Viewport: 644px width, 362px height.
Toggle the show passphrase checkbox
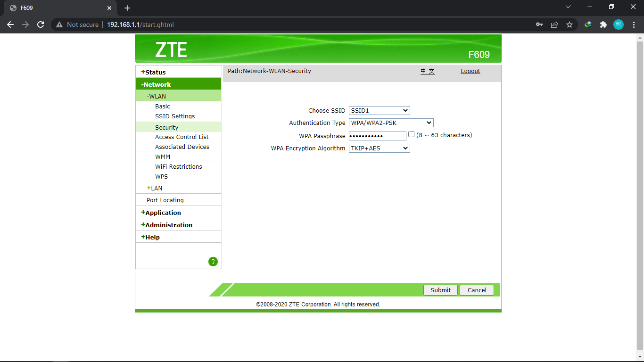pyautogui.click(x=411, y=134)
